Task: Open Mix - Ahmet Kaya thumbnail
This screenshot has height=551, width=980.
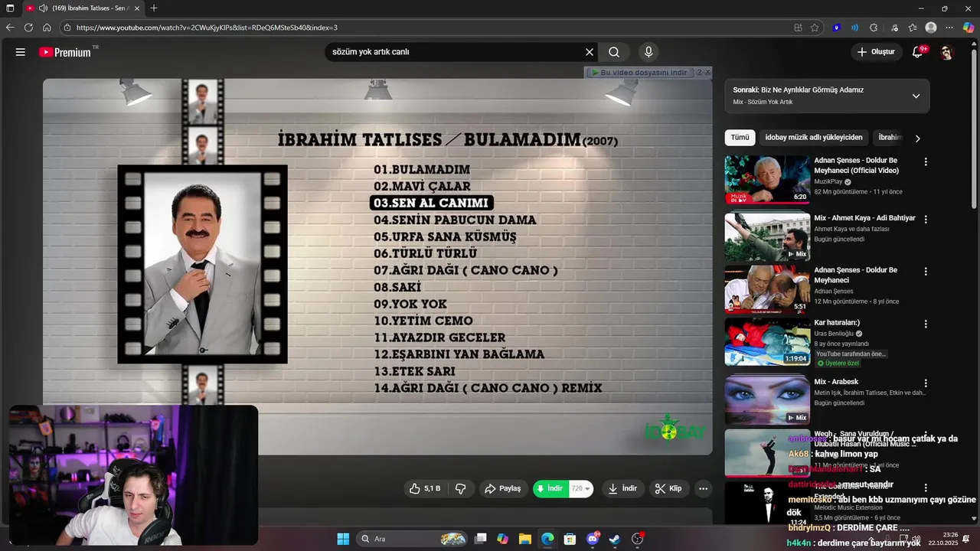Action: point(767,236)
